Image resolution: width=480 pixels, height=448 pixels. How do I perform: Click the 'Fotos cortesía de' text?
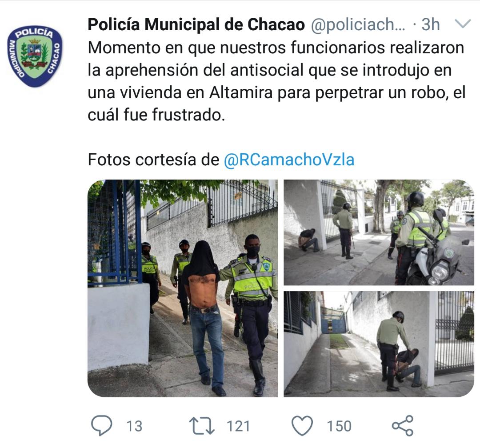pos(154,160)
